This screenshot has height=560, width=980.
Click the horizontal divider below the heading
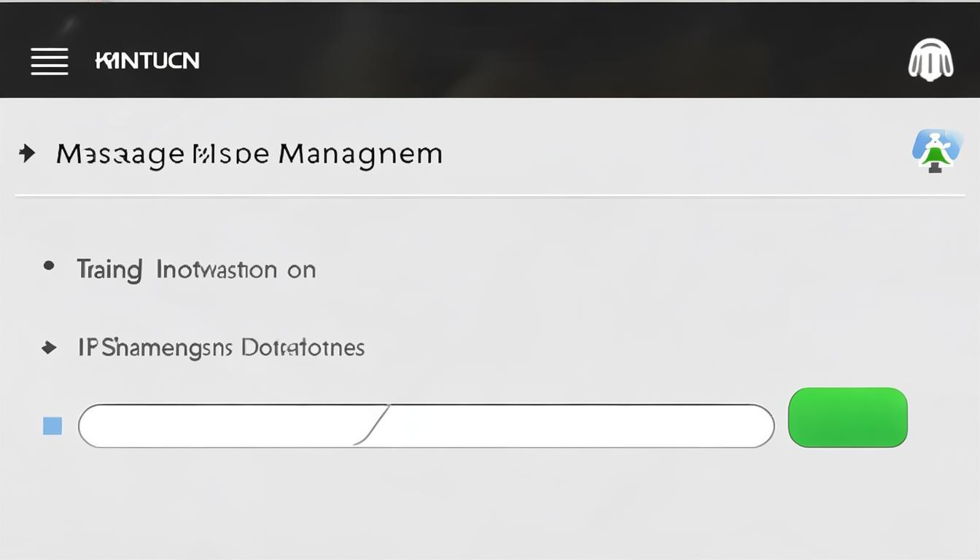[x=489, y=195]
